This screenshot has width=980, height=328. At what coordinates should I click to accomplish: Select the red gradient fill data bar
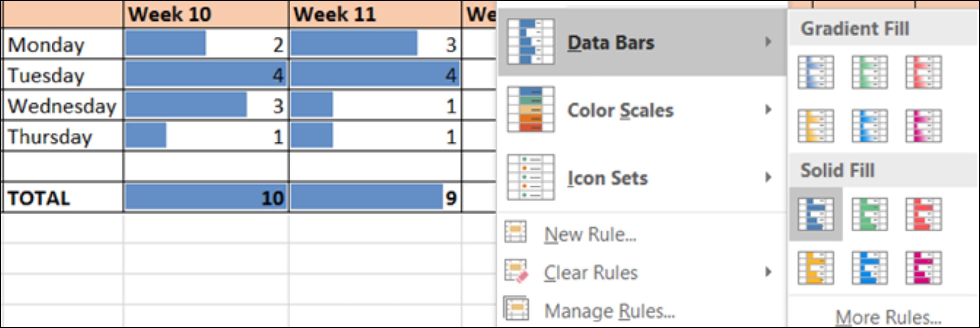[924, 72]
